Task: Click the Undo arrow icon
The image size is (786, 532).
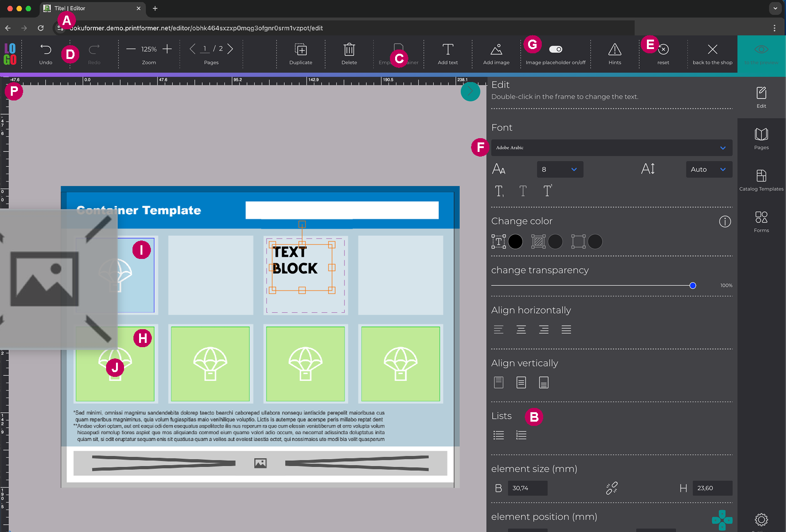Action: (x=46, y=50)
